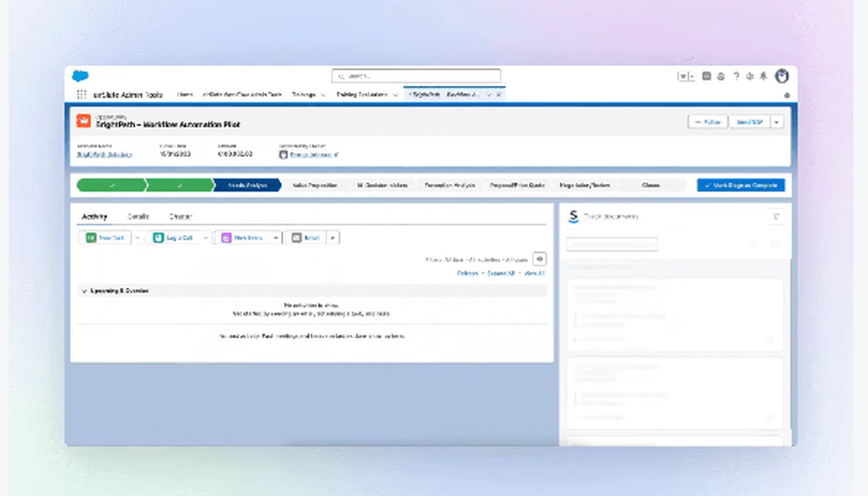Select the Proposal/Price Quote stage
Image resolution: width=868 pixels, height=496 pixels.
(x=517, y=186)
